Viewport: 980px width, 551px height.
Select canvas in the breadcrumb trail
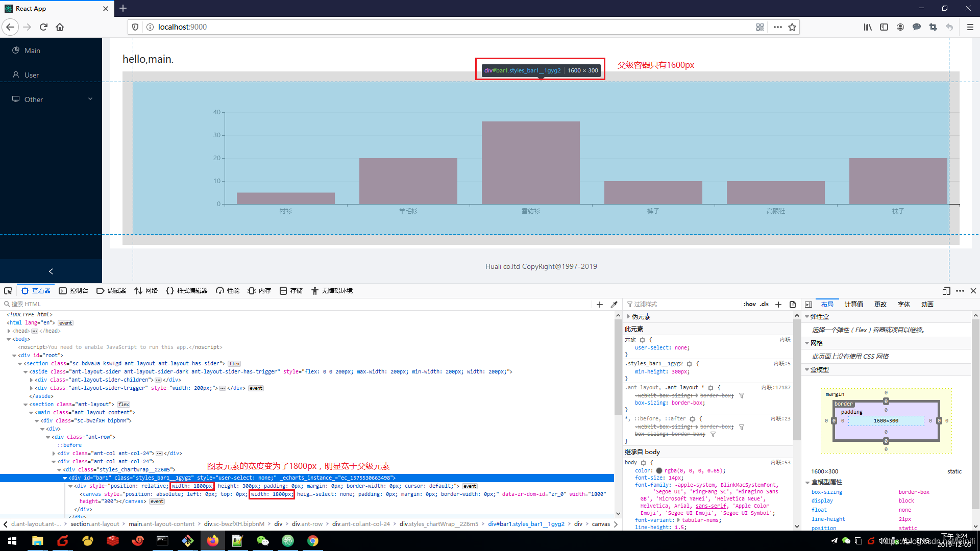(x=601, y=524)
